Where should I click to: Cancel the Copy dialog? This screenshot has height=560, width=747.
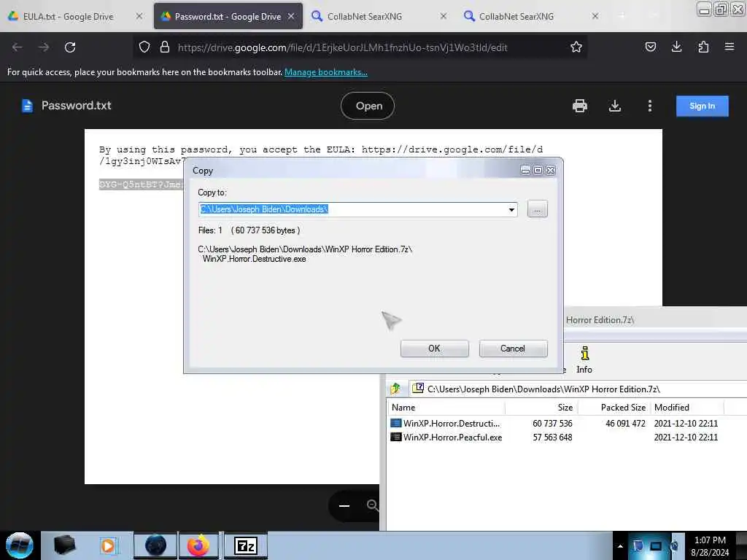tap(513, 348)
